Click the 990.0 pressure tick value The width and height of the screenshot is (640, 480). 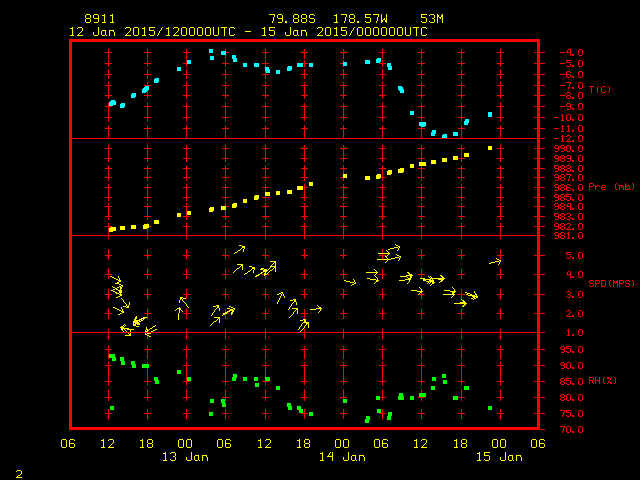coord(569,149)
